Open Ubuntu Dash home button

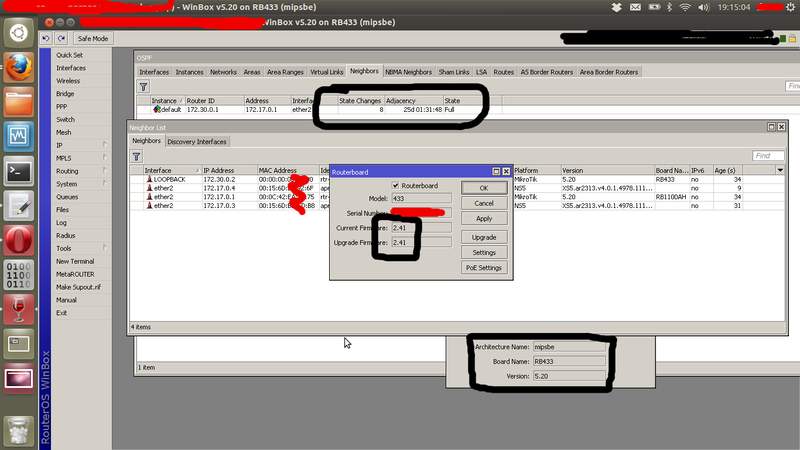pos(19,33)
